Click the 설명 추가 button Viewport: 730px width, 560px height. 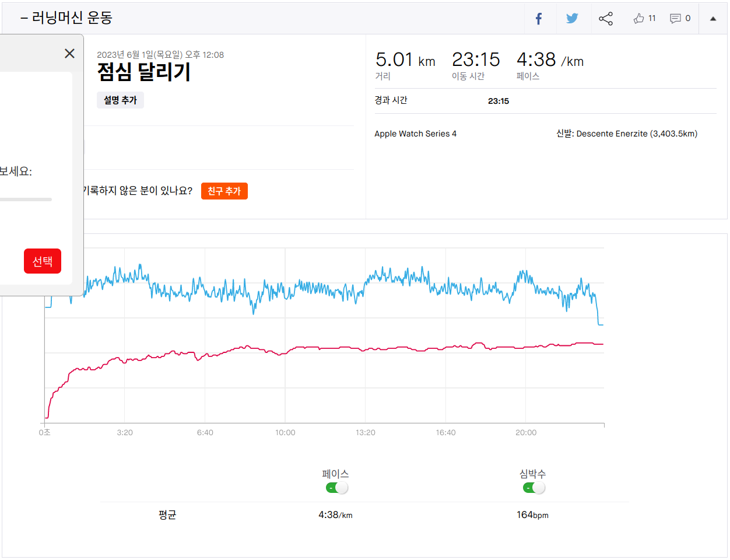(120, 100)
